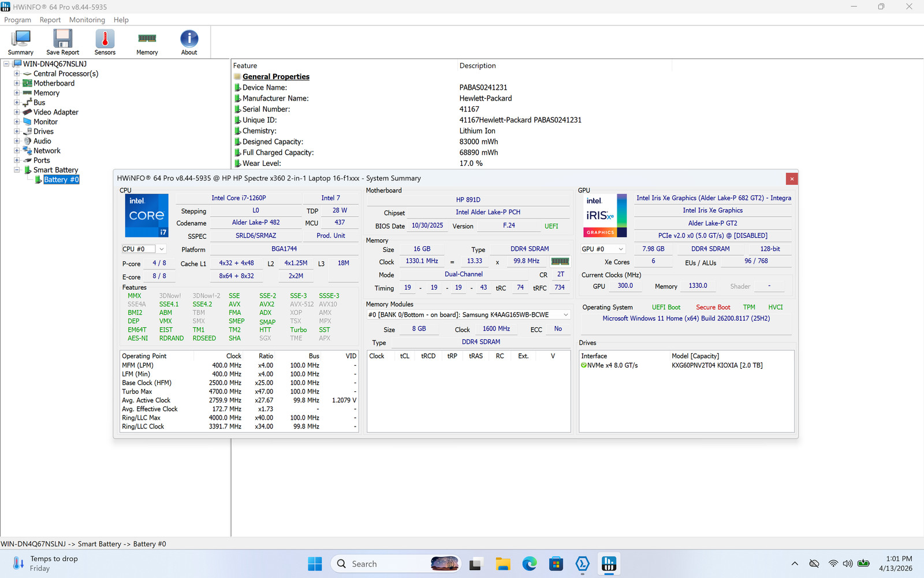Click the Wear Level value 17.0 %
The width and height of the screenshot is (924, 578).
[471, 164]
